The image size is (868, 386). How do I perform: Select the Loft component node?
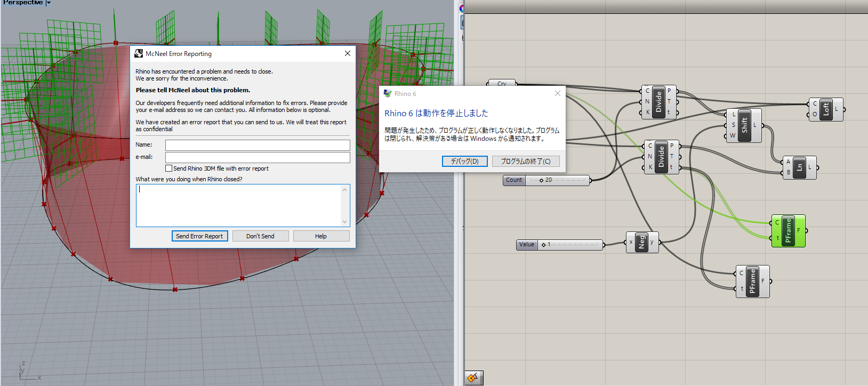pyautogui.click(x=826, y=109)
